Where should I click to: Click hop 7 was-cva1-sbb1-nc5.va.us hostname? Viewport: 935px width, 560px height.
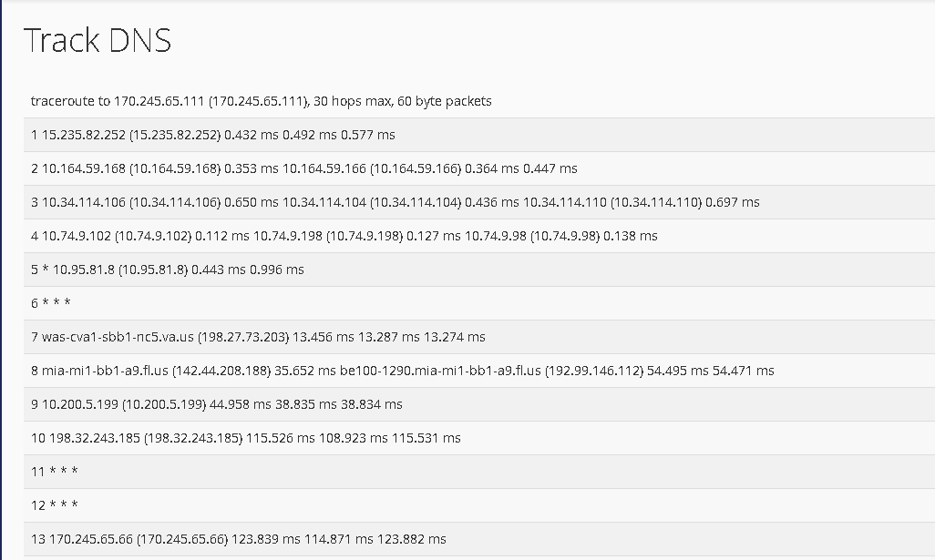(118, 337)
